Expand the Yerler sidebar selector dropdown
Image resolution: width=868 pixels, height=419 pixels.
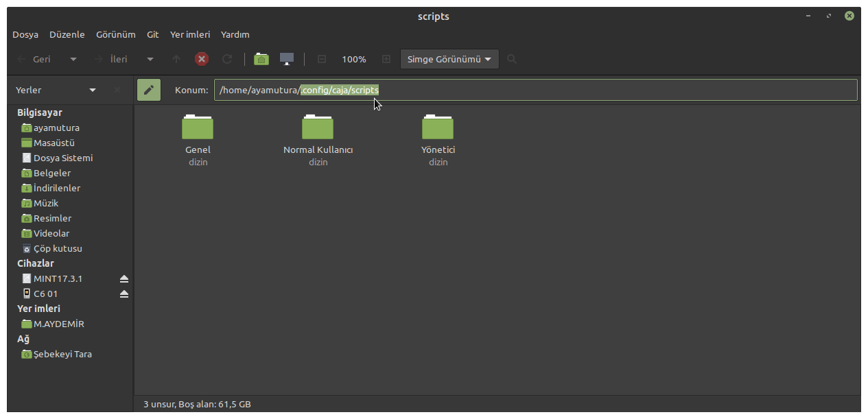coord(93,90)
